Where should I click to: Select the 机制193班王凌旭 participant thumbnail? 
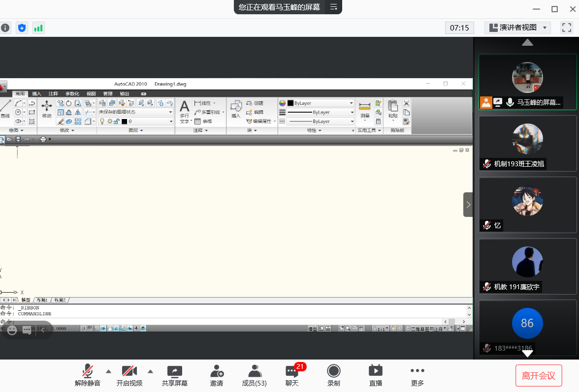527,146
